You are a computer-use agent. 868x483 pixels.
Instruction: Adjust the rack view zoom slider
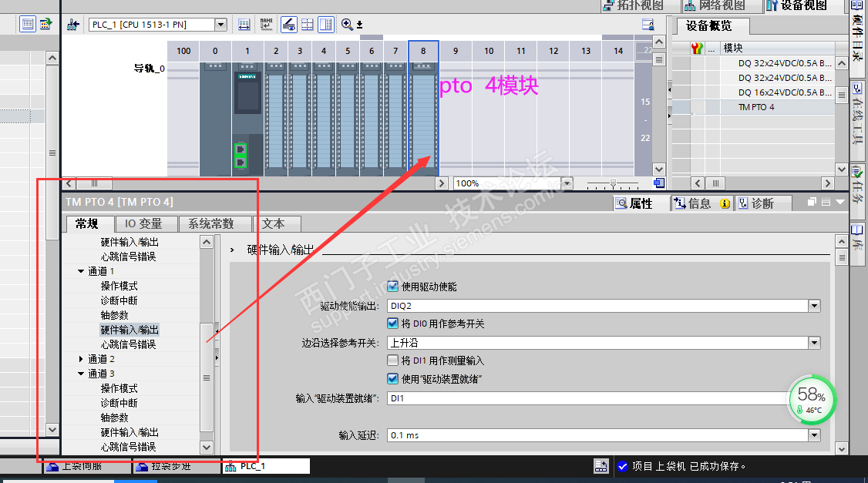[613, 183]
